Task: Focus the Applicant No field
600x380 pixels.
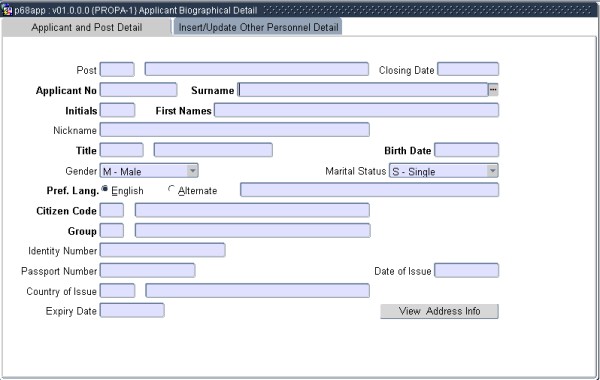Action: pos(139,90)
